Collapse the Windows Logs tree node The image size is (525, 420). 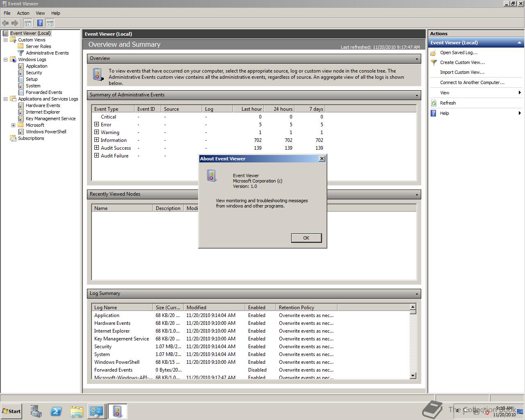[5, 59]
